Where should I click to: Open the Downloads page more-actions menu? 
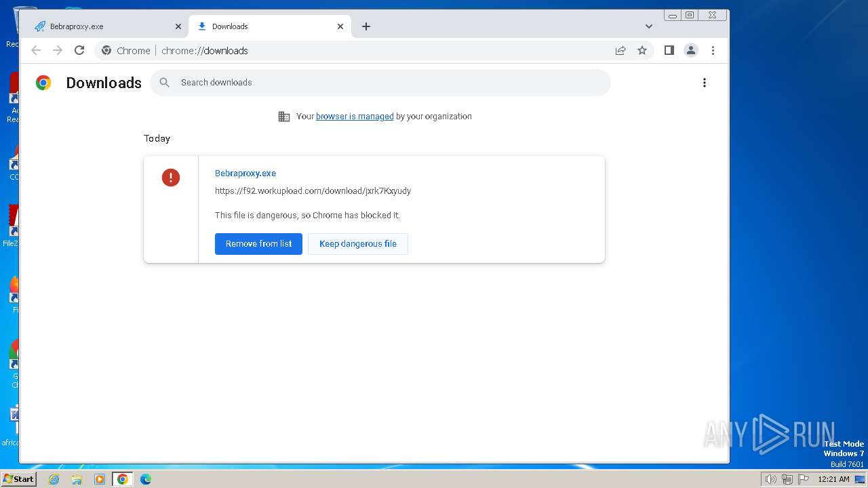pos(705,83)
